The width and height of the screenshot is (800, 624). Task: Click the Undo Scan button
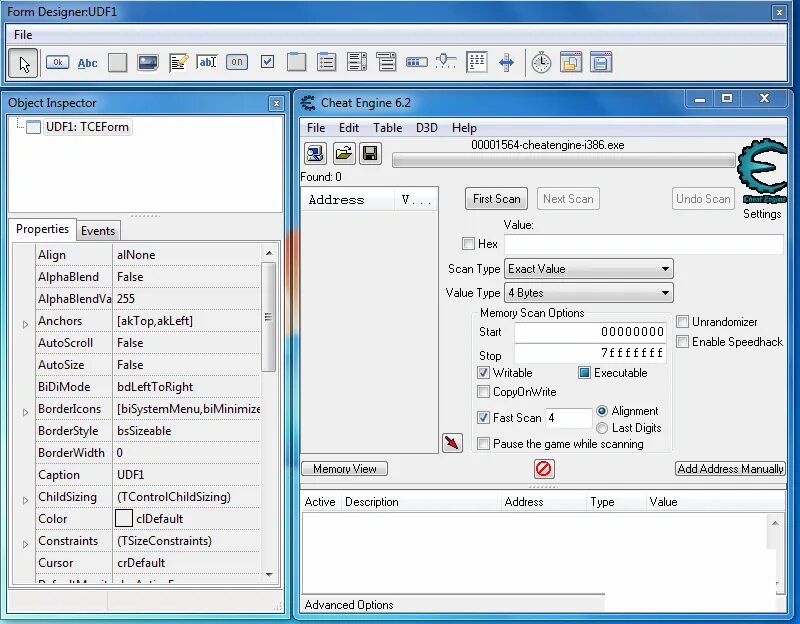point(703,198)
